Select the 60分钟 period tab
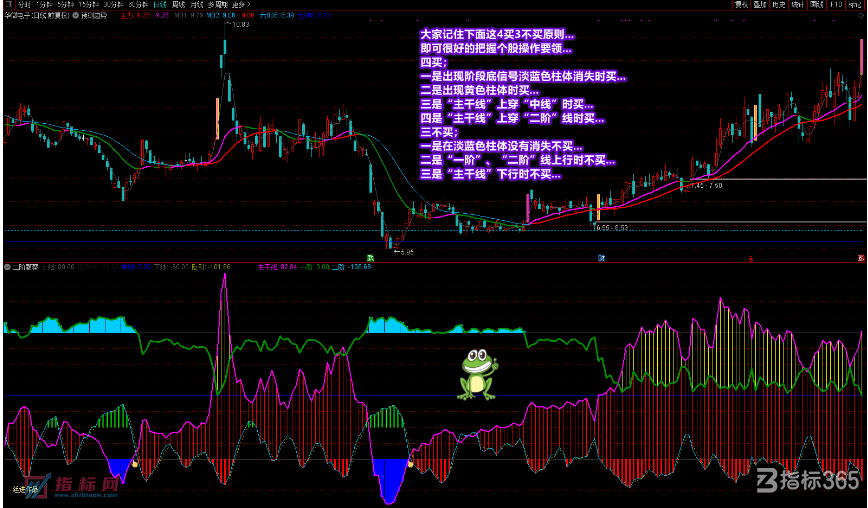The height and width of the screenshot is (508, 868). (138, 4)
